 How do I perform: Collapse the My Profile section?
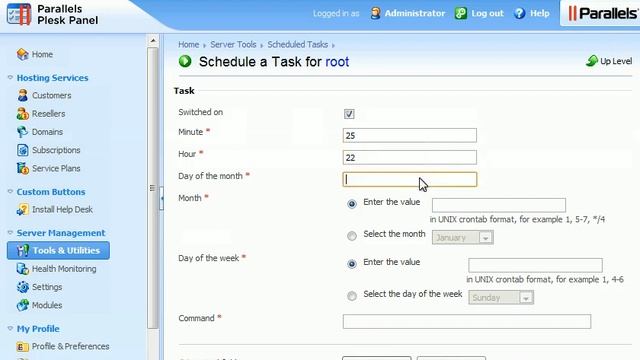pyautogui.click(x=10, y=328)
